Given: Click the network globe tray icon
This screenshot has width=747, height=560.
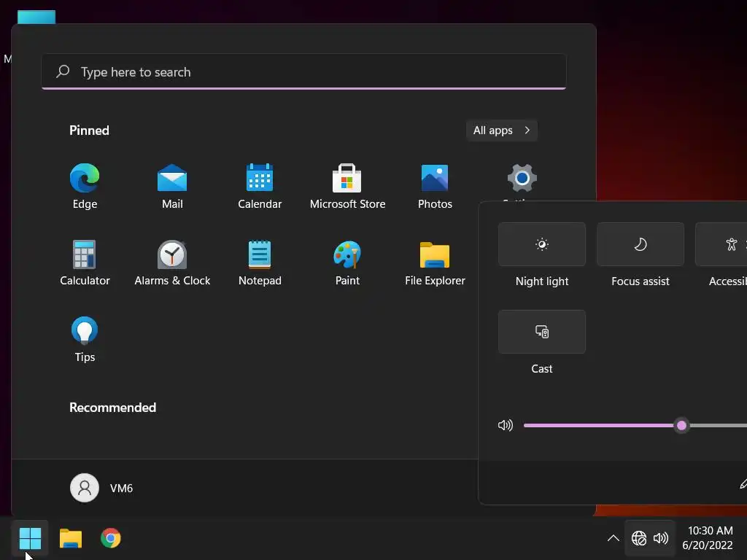Looking at the screenshot, I should [639, 539].
